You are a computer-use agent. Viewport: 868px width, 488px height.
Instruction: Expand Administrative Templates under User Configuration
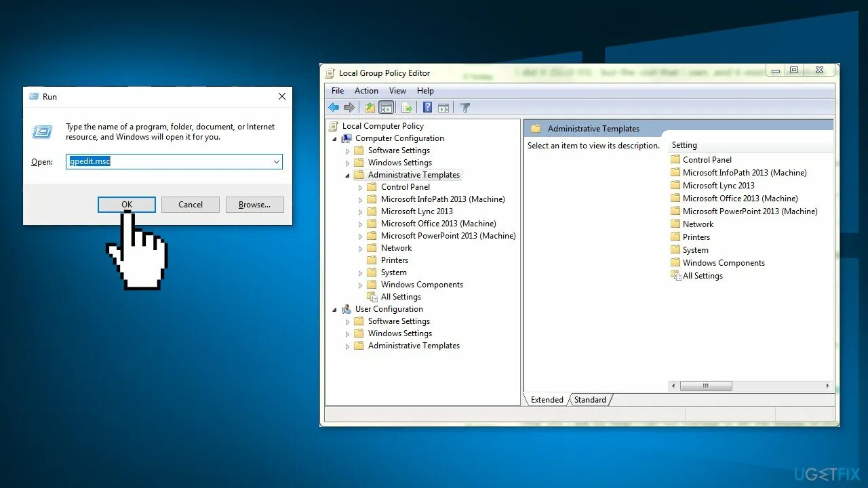pos(348,346)
